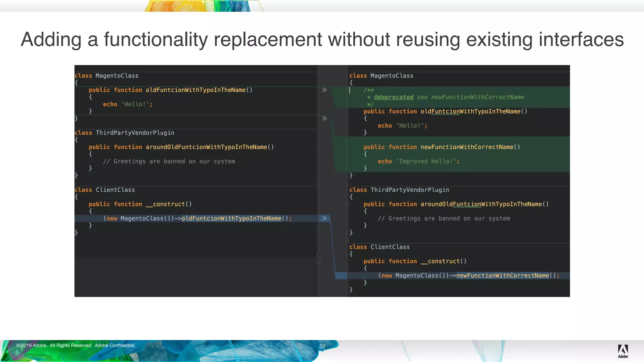Click '// Greetings are banned' comment in left pane
The width and height of the screenshot is (644, 362).
tap(169, 161)
